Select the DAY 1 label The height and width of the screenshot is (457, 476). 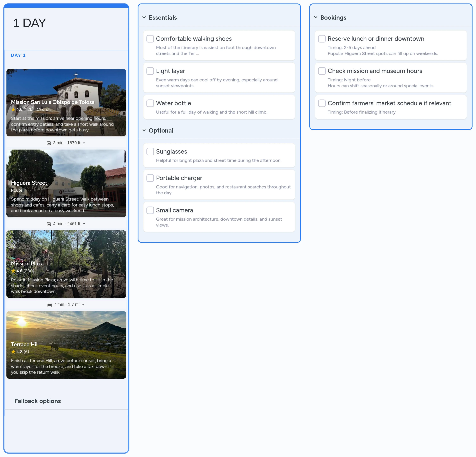point(18,55)
